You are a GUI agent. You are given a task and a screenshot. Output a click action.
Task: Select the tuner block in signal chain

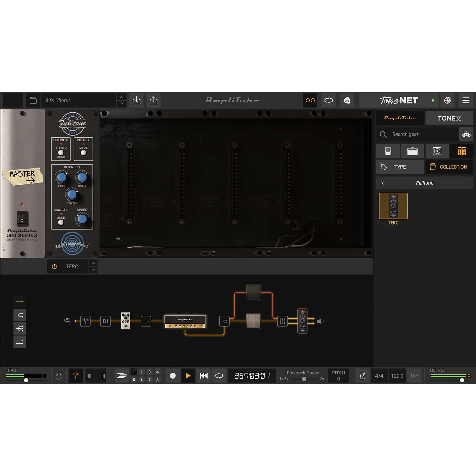85,321
